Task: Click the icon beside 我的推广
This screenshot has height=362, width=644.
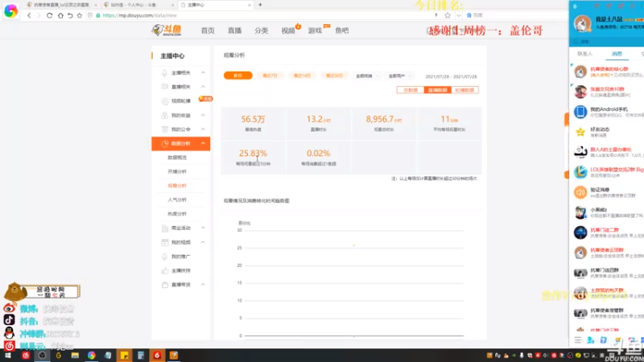Action: 165,257
